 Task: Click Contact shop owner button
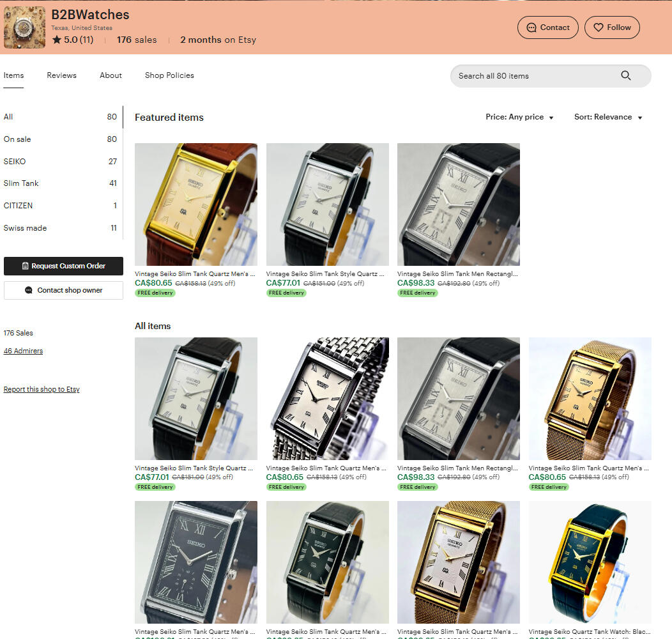(63, 290)
